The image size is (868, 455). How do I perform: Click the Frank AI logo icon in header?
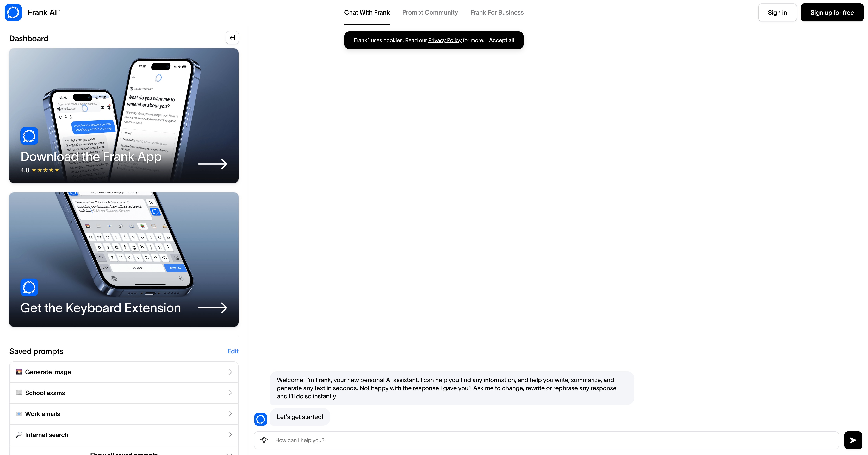click(x=13, y=12)
